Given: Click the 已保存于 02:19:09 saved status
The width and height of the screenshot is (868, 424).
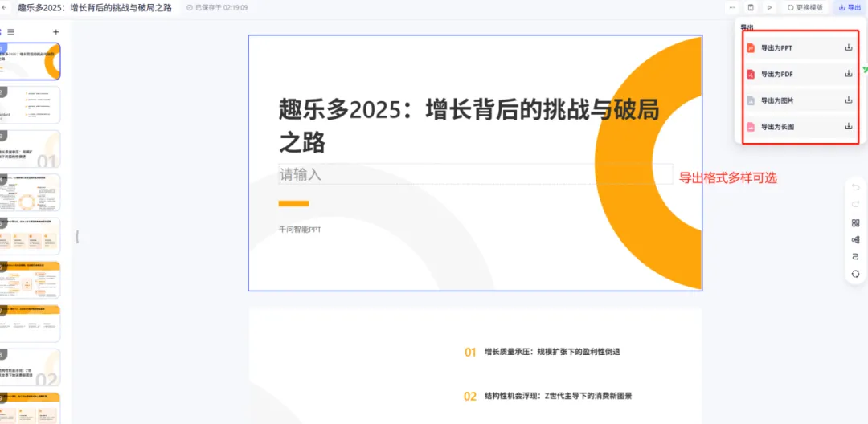Looking at the screenshot, I should coord(218,8).
